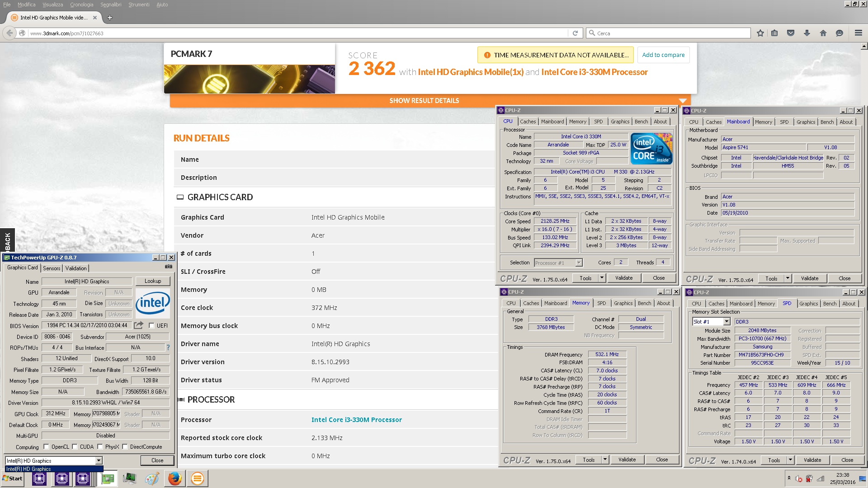Open Graphics tab in CPU-Z Memory window
The height and width of the screenshot is (488, 868).
coord(623,303)
